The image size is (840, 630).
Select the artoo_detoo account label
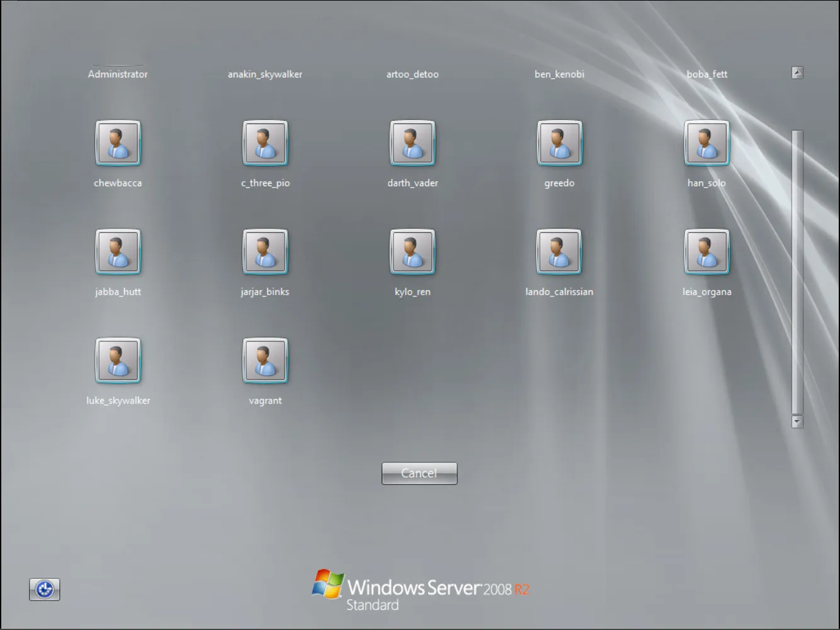[412, 74]
